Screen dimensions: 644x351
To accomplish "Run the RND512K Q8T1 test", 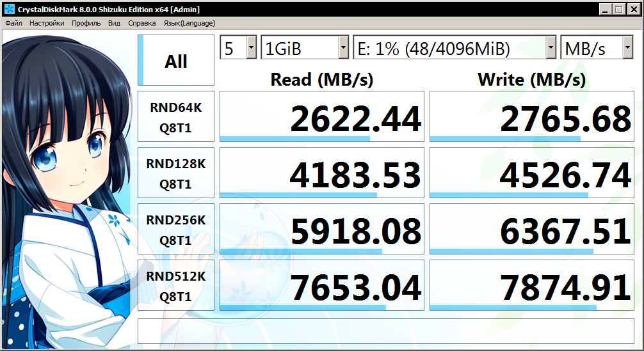I will pos(176,285).
